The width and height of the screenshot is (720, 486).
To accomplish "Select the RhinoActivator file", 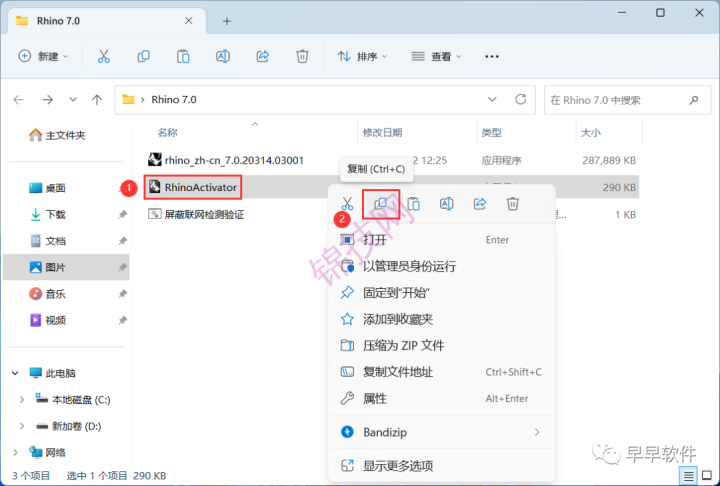I will tap(193, 187).
